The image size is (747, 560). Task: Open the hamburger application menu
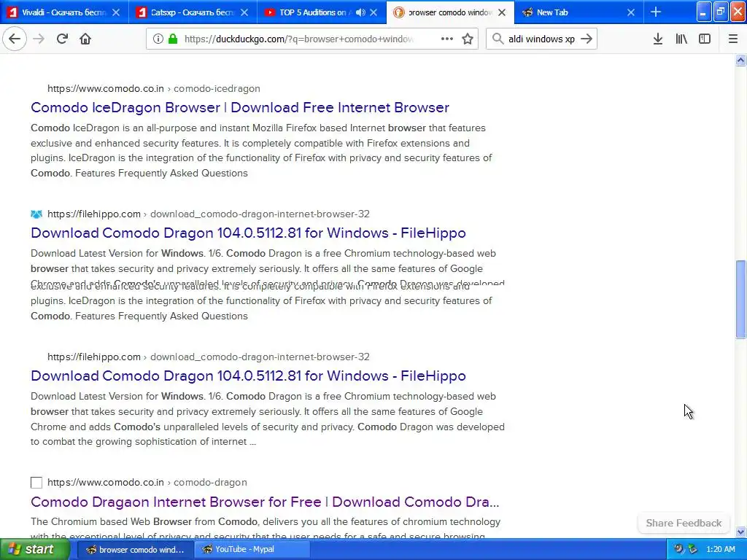coord(733,39)
